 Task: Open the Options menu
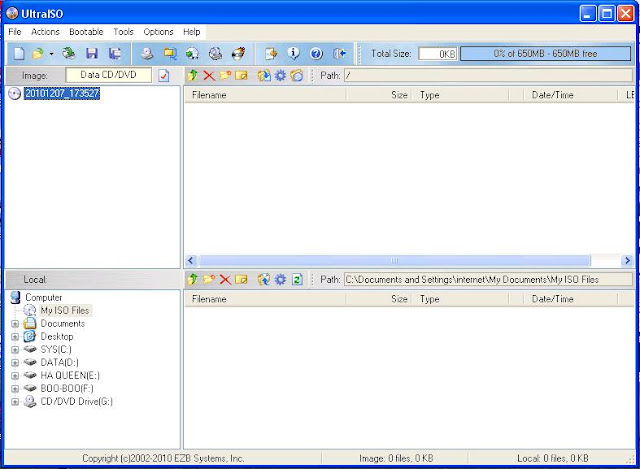(158, 32)
